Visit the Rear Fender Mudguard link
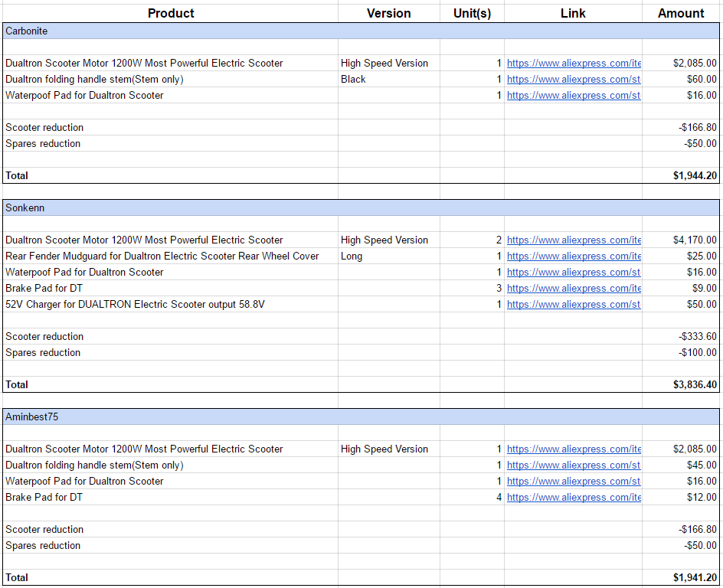The height and width of the screenshot is (588, 723). 574,256
